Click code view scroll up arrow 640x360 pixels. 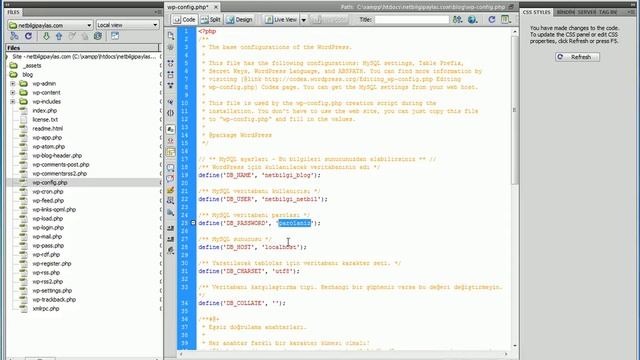(x=514, y=31)
